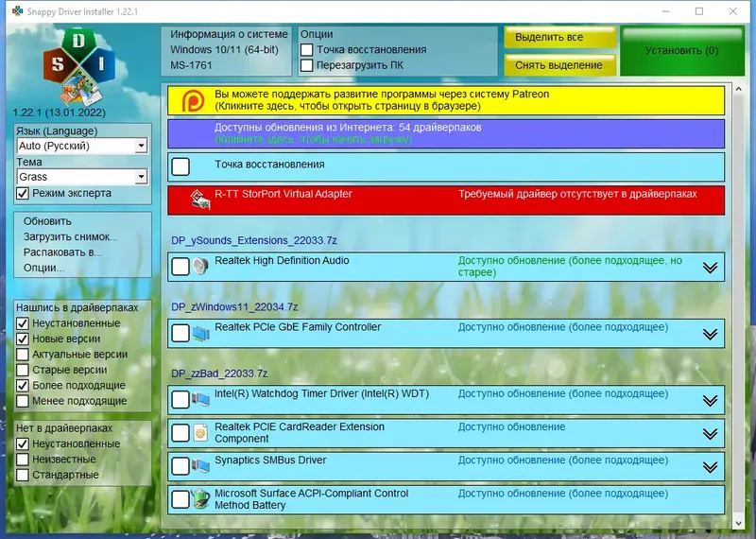Enable Неизвестные filter
The width and height of the screenshot is (756, 539).
pyautogui.click(x=22, y=460)
